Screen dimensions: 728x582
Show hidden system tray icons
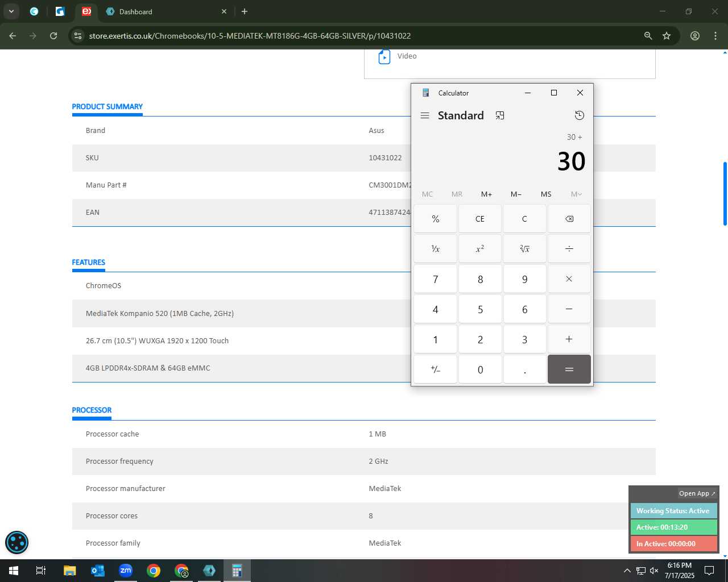627,571
